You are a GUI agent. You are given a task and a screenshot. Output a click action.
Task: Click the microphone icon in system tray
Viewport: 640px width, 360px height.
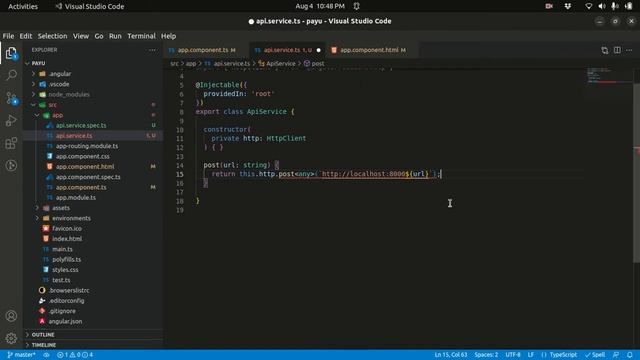(x=615, y=6)
